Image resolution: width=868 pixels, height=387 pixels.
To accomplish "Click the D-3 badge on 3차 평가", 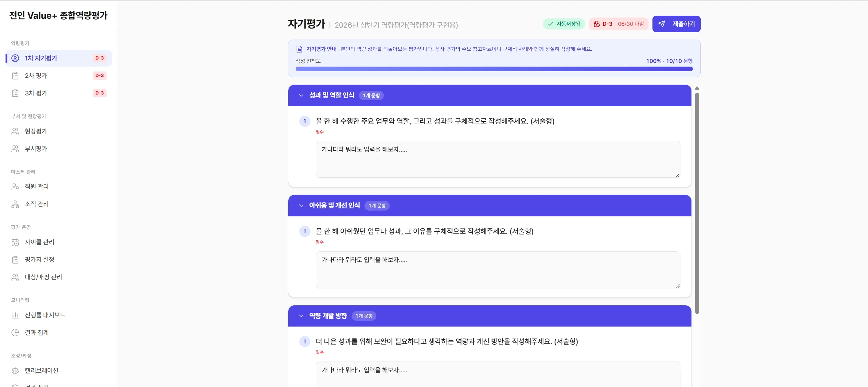I will pos(99,93).
